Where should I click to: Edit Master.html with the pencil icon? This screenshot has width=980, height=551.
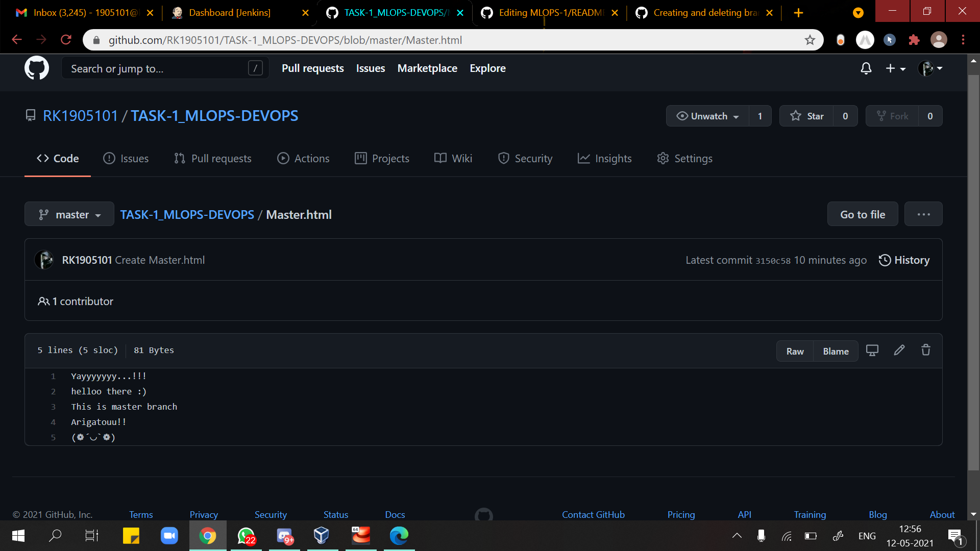899,350
